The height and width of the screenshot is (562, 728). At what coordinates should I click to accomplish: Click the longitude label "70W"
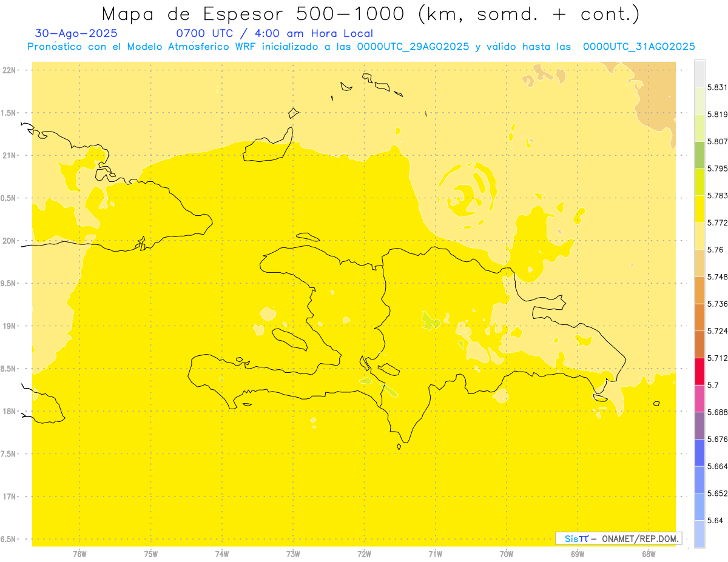pos(507,554)
